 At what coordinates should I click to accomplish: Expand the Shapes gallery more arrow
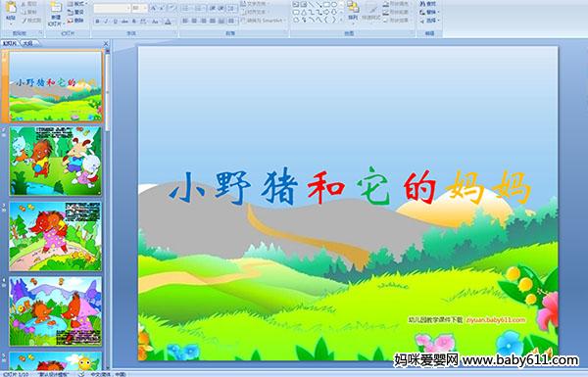coord(340,21)
